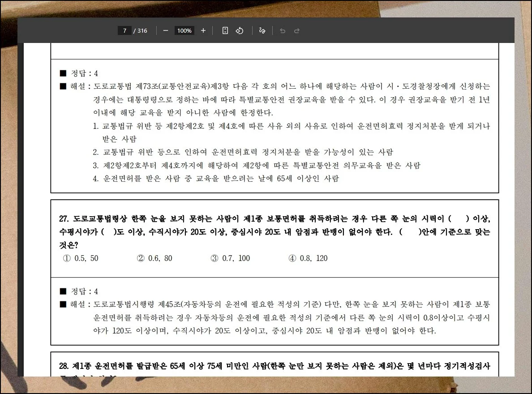Select answer option ④ 0.8, 120

coord(308,258)
